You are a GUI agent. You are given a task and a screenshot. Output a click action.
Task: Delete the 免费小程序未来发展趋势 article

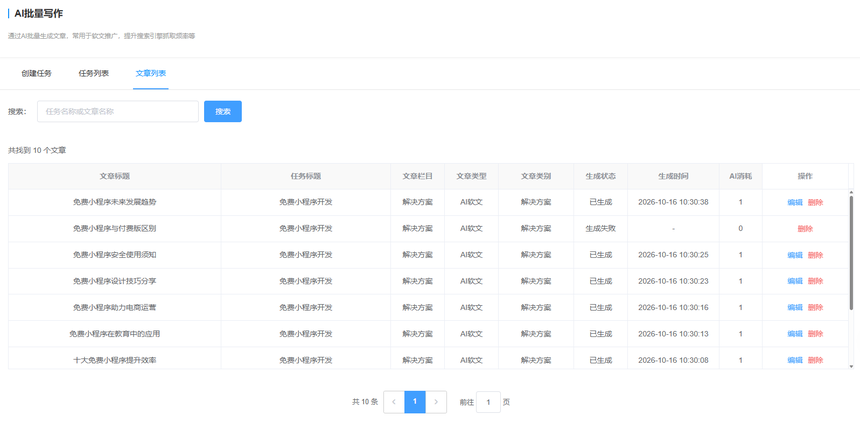(816, 202)
